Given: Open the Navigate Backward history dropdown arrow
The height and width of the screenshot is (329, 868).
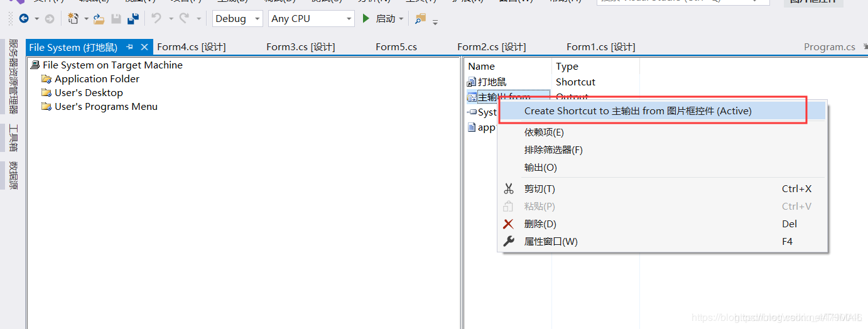Looking at the screenshot, I should [x=36, y=19].
